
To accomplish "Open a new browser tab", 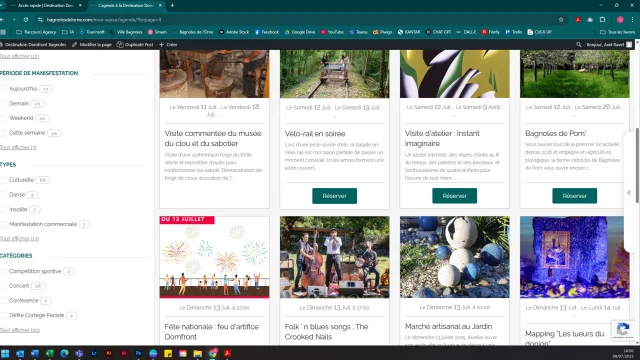I will click(x=172, y=5).
